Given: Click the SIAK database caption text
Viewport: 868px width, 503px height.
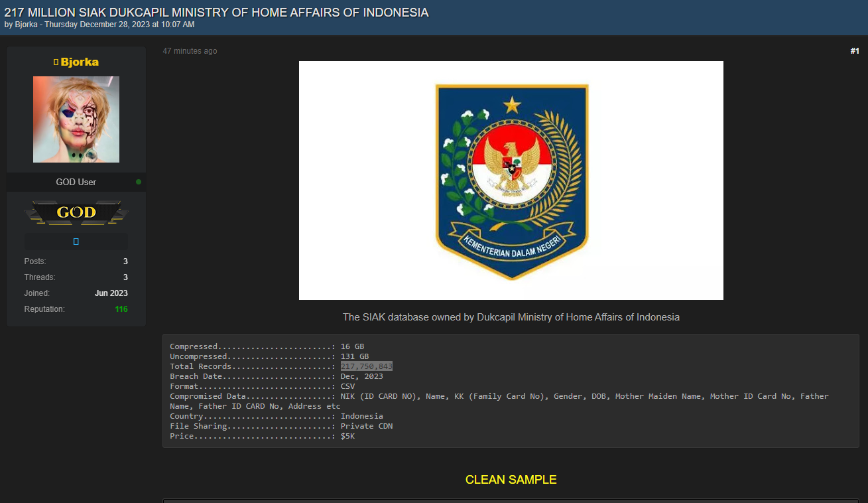Looking at the screenshot, I should click(511, 317).
